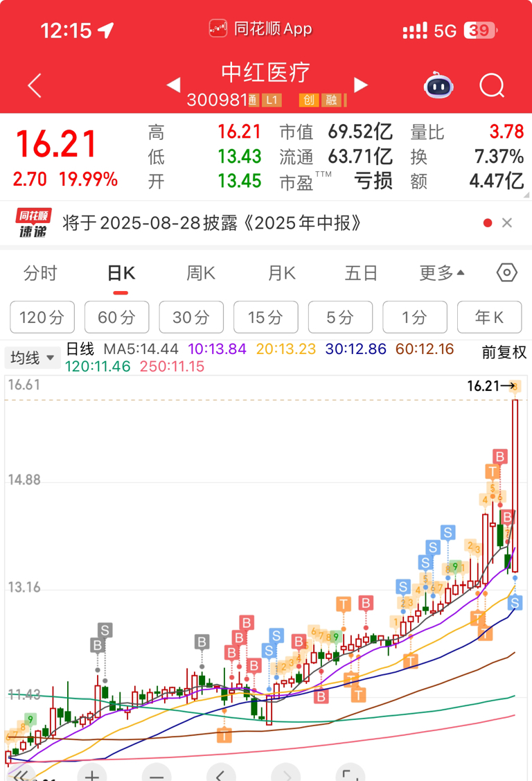Open the 均线 indicator dropdown
This screenshot has width=532, height=781.
coord(33,358)
